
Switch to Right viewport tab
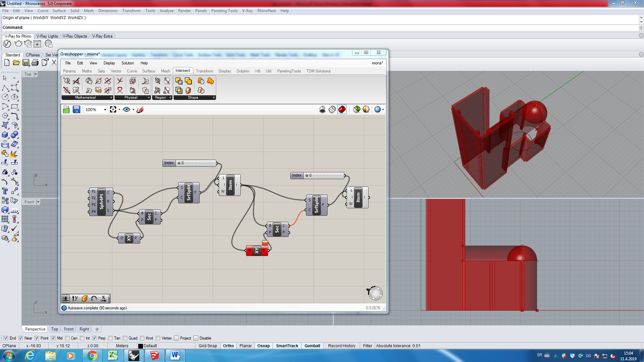[x=84, y=329]
